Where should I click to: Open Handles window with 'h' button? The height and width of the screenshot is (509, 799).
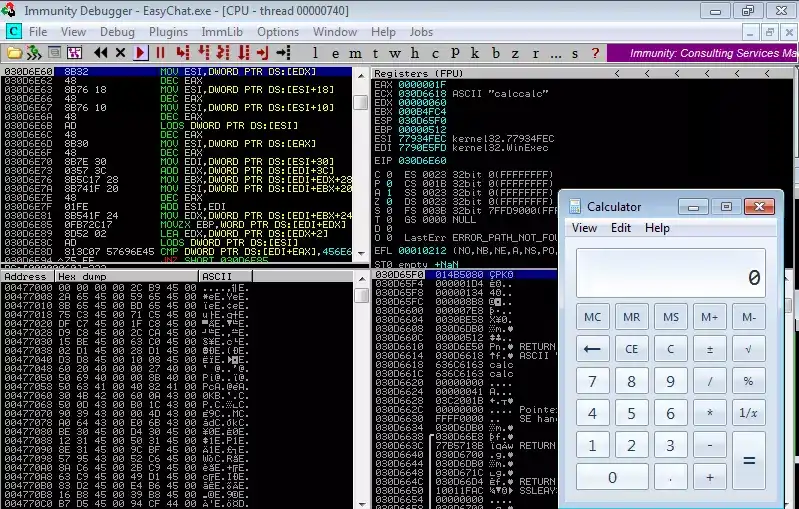(415, 52)
